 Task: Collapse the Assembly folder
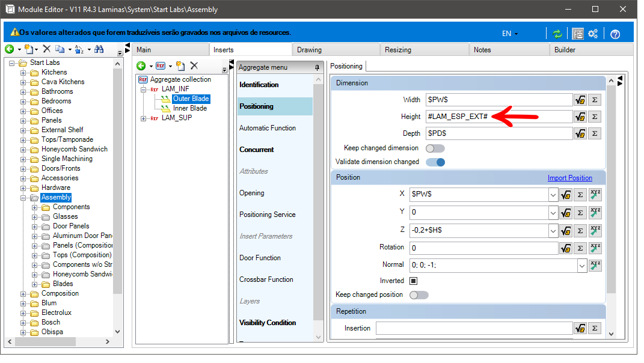click(23, 198)
